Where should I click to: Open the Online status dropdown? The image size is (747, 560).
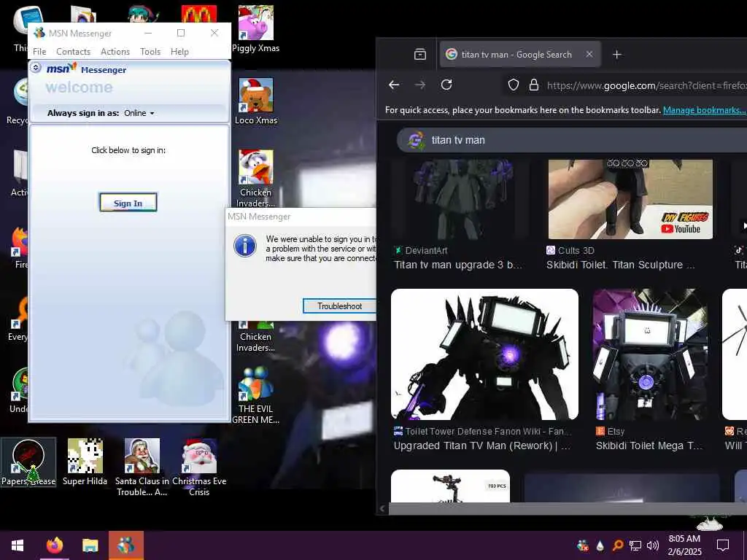[139, 113]
